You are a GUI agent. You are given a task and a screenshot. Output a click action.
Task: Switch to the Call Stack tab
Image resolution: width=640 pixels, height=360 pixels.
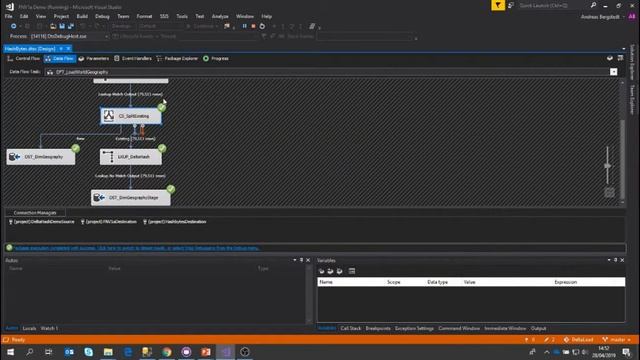pos(351,328)
